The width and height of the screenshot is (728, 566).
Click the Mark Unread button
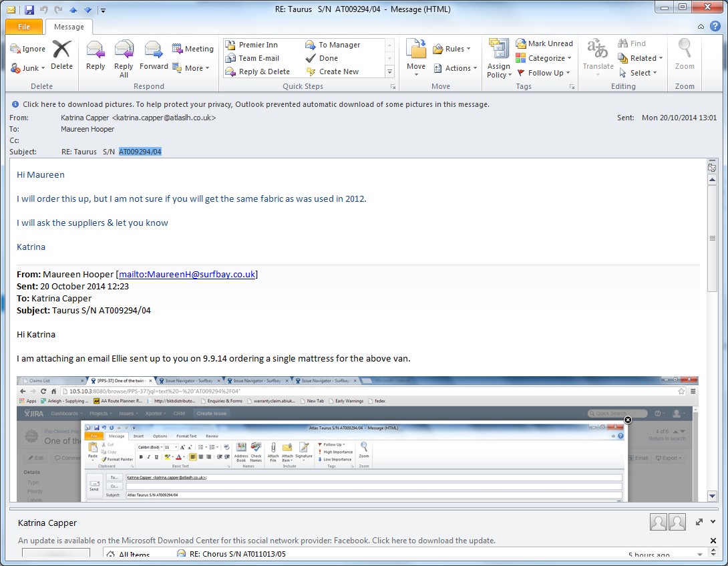pyautogui.click(x=544, y=43)
